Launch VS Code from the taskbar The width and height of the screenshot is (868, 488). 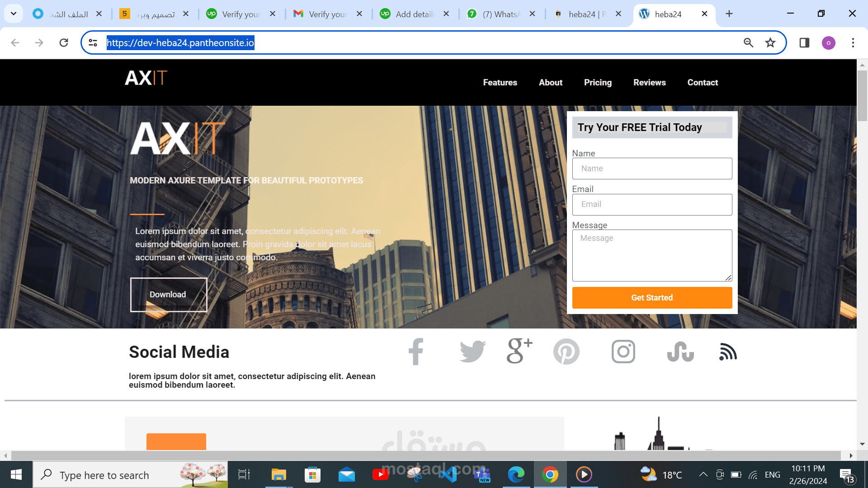pyautogui.click(x=448, y=474)
